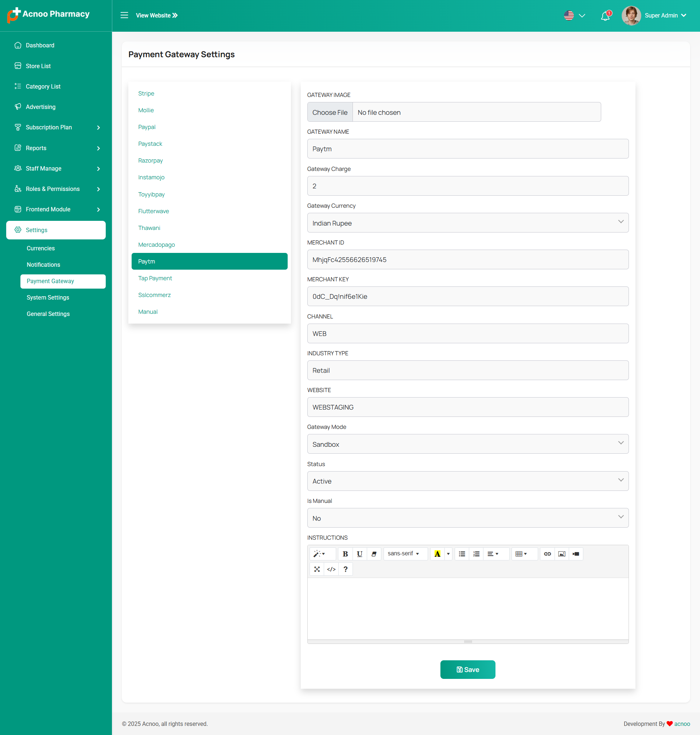Insert unordered bullet list
This screenshot has width=700, height=735.
(x=462, y=554)
